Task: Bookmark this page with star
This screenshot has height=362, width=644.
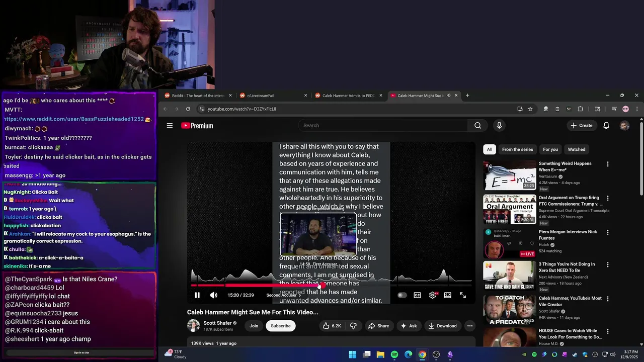Action: point(530,109)
